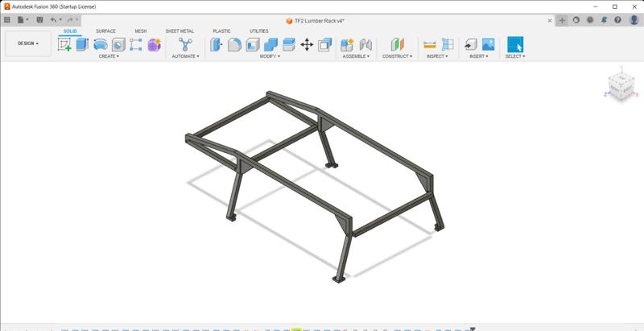Select the Split Body tool

tap(289, 44)
